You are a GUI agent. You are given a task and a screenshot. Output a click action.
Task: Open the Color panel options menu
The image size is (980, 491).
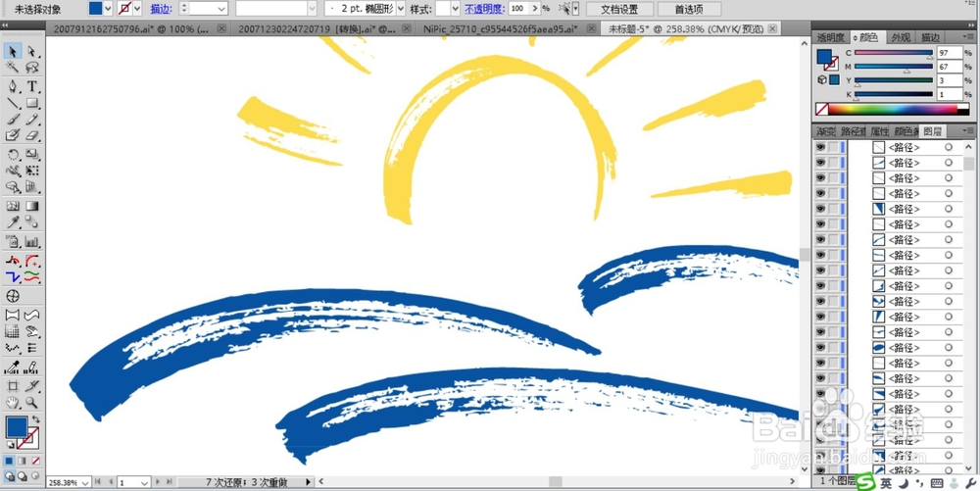pos(968,37)
